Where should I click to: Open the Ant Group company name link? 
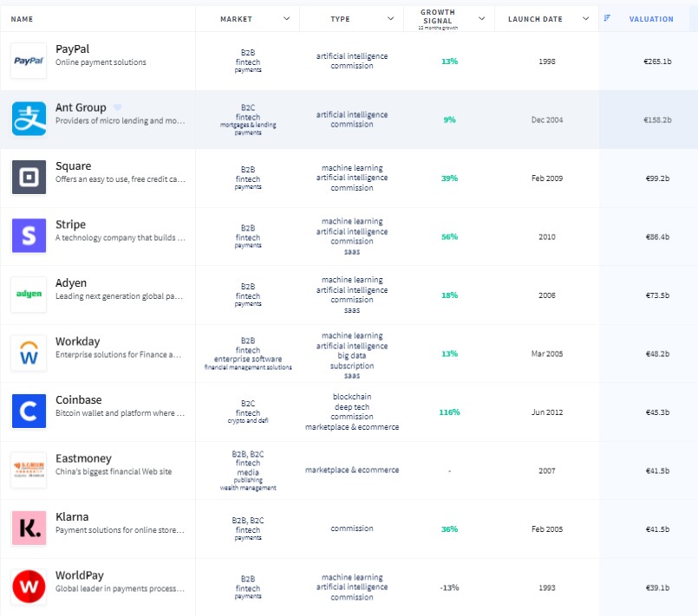point(81,107)
